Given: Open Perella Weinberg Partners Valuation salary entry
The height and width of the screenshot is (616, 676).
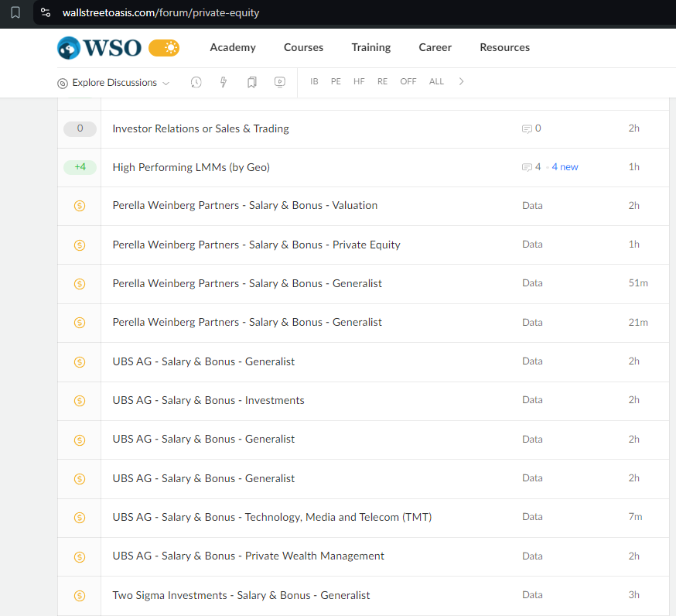Looking at the screenshot, I should (245, 205).
